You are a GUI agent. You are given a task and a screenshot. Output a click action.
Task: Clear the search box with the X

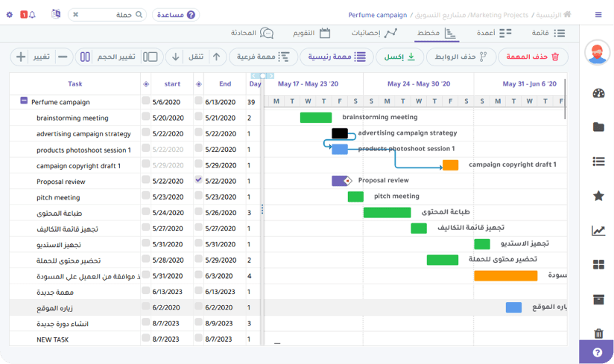coord(75,14)
